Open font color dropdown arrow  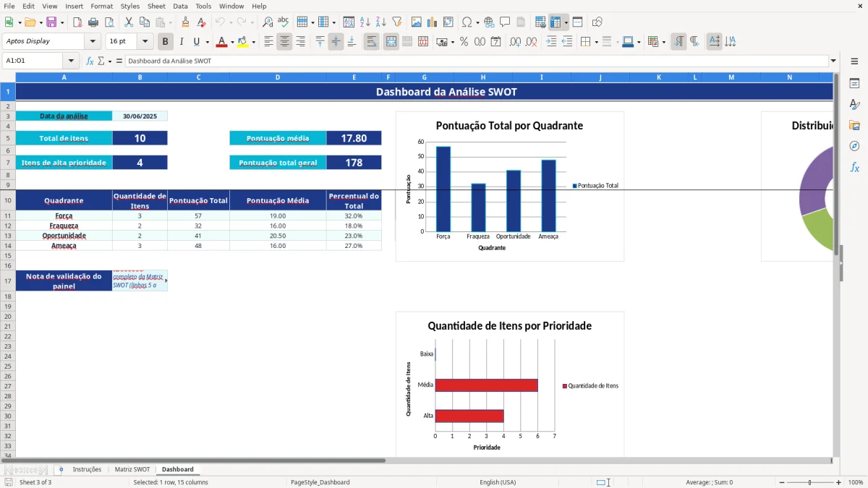click(232, 42)
